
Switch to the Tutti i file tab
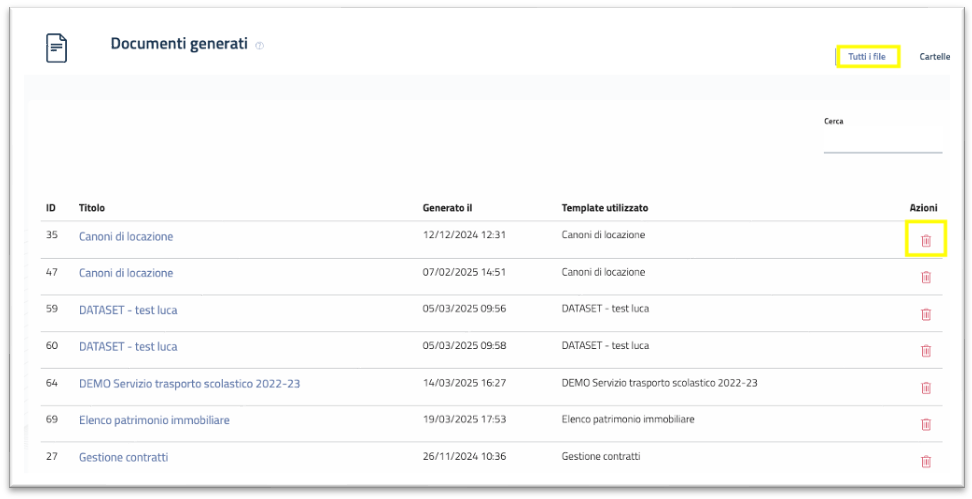tap(867, 57)
